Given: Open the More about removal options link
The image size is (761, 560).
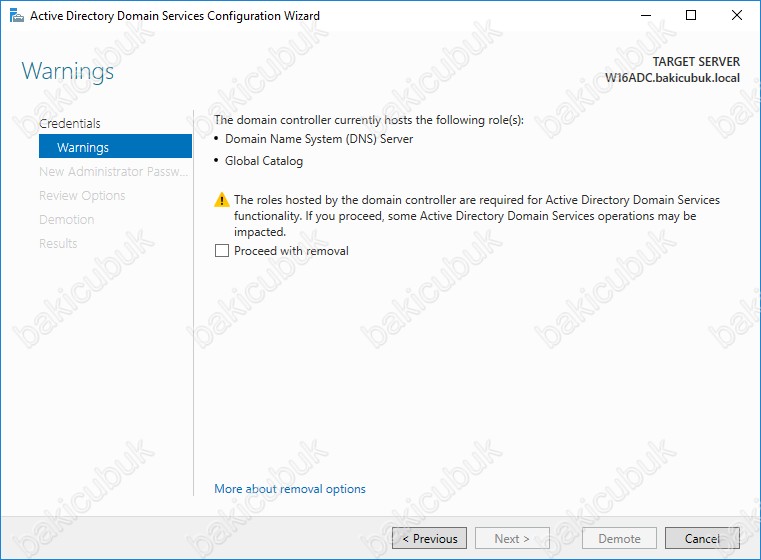Looking at the screenshot, I should [290, 489].
